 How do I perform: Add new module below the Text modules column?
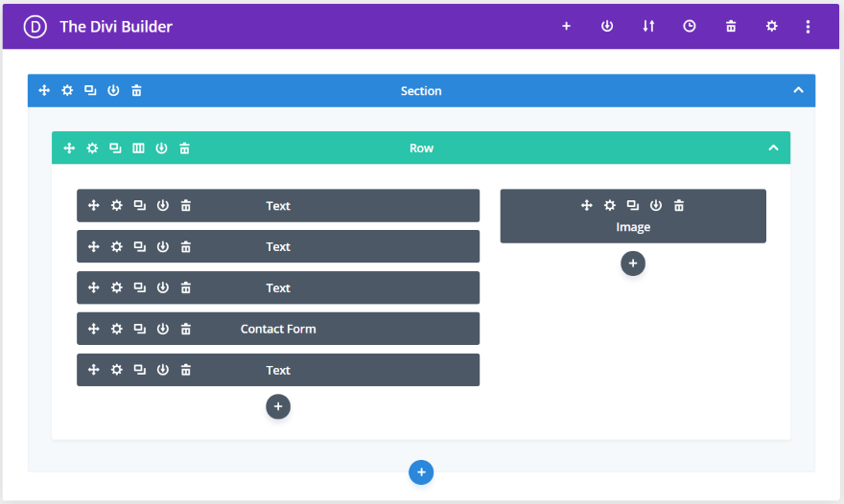point(278,406)
